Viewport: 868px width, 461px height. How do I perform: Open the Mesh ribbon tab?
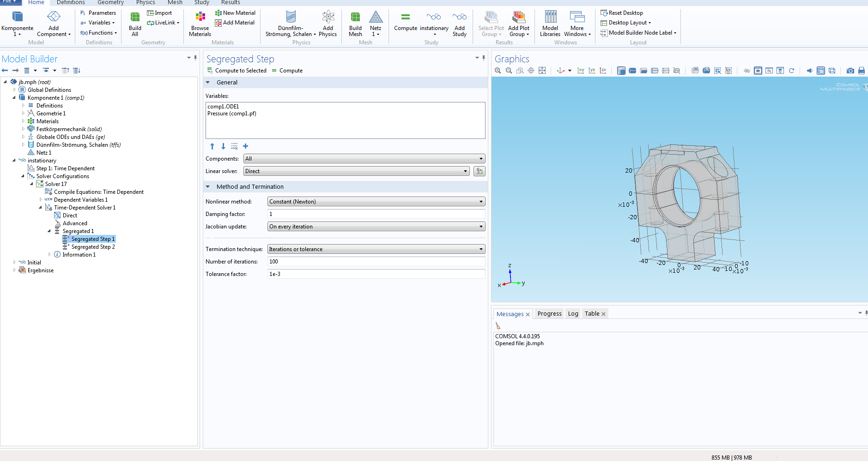pos(175,3)
